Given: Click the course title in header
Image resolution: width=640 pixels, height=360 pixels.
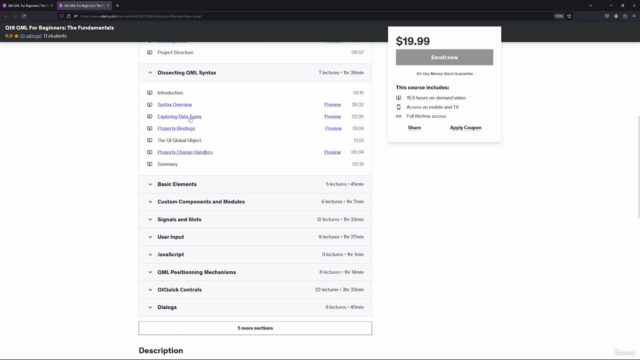Looking at the screenshot, I should pyautogui.click(x=60, y=28).
